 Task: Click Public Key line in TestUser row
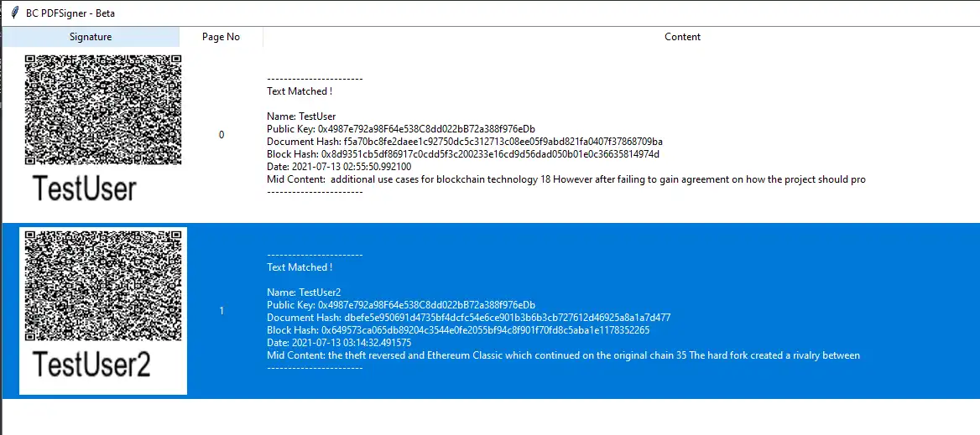(x=400, y=129)
